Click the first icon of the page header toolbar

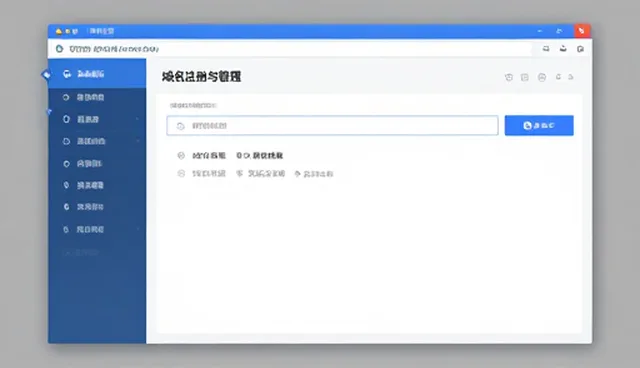pyautogui.click(x=509, y=77)
